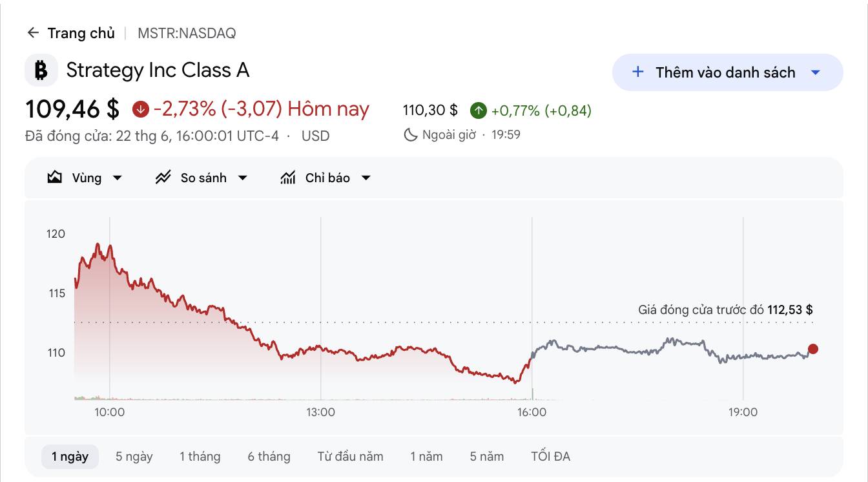Select the 5 năm time range tab
The image size is (868, 482).
[x=487, y=457]
